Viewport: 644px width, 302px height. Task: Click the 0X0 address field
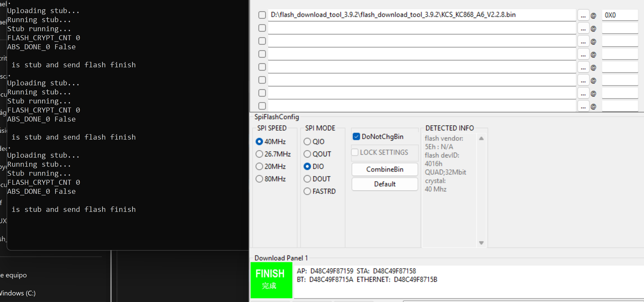619,15
